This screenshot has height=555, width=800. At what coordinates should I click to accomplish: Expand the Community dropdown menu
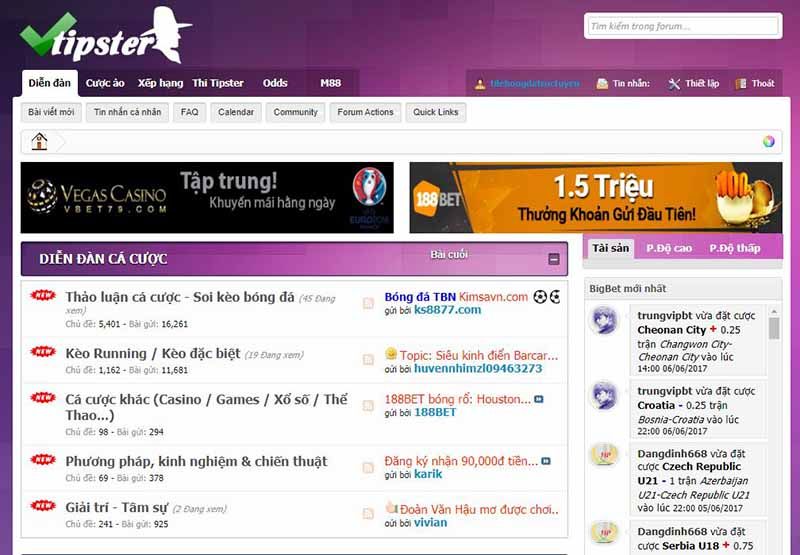[295, 112]
